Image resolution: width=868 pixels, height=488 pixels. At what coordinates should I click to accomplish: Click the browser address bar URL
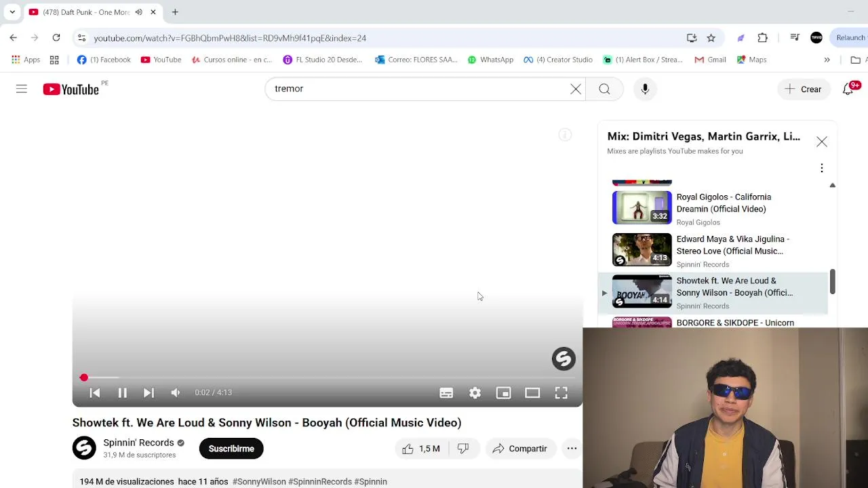pyautogui.click(x=230, y=38)
